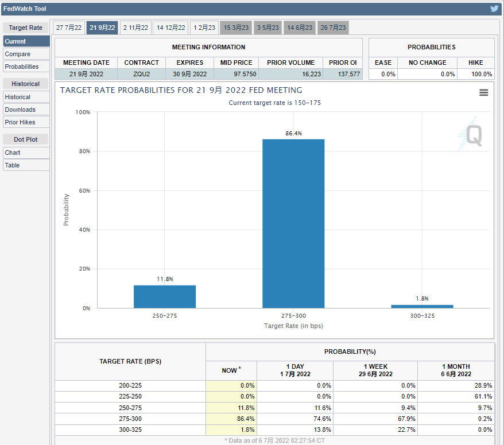Click the contract value ZQU2
Image resolution: width=504 pixels, height=445 pixels.
[x=141, y=74]
